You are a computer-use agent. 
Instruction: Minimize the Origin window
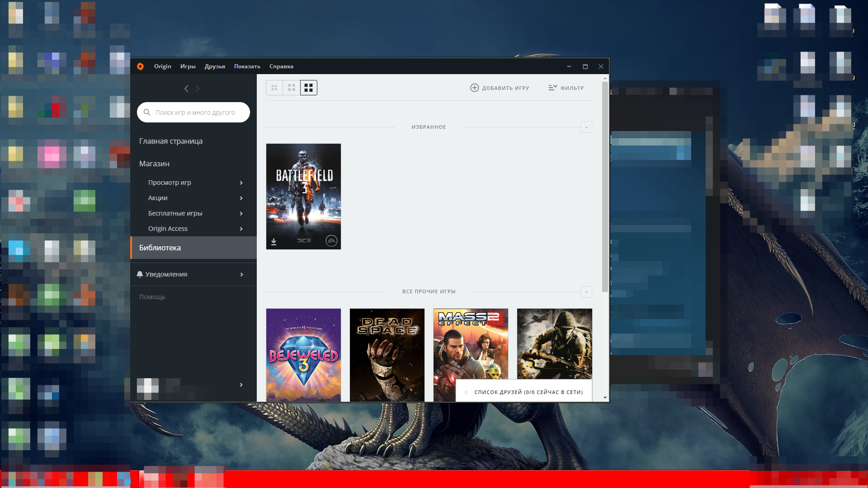pos(569,66)
